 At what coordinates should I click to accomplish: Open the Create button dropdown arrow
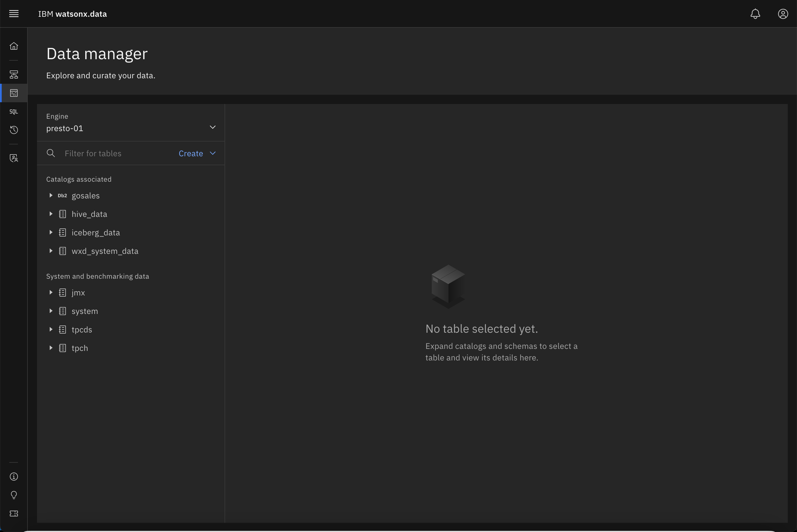coord(213,153)
